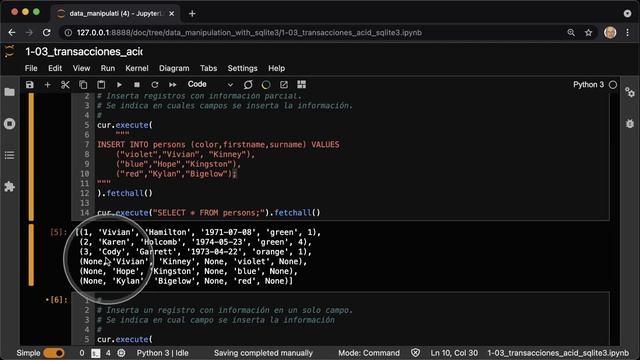Collapse output via orange bar beside [5]
Screen dimensions: 640x360
tap(31, 255)
